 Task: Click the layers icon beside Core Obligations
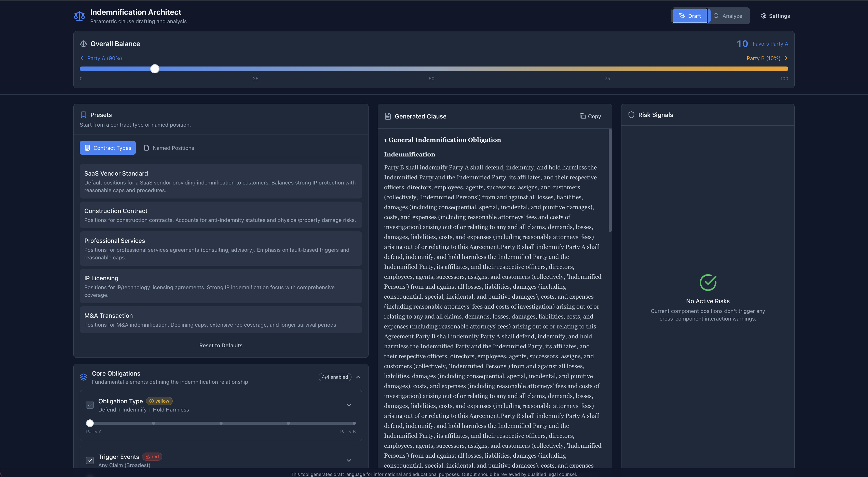[84, 377]
